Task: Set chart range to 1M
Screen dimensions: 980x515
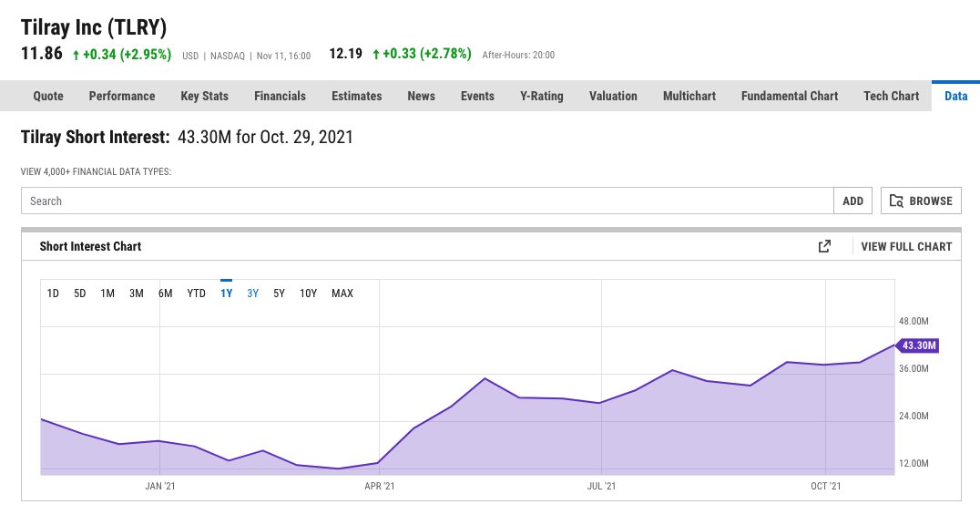Action: pyautogui.click(x=107, y=293)
